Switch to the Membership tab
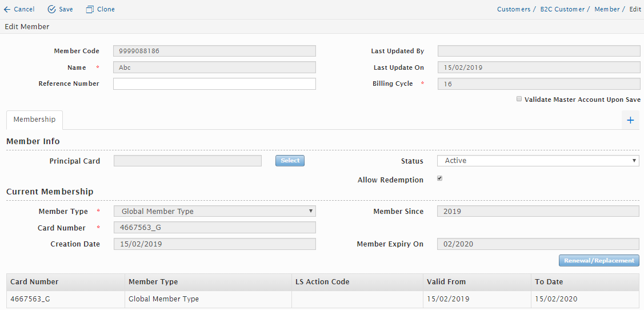The width and height of the screenshot is (644, 310). click(x=34, y=120)
